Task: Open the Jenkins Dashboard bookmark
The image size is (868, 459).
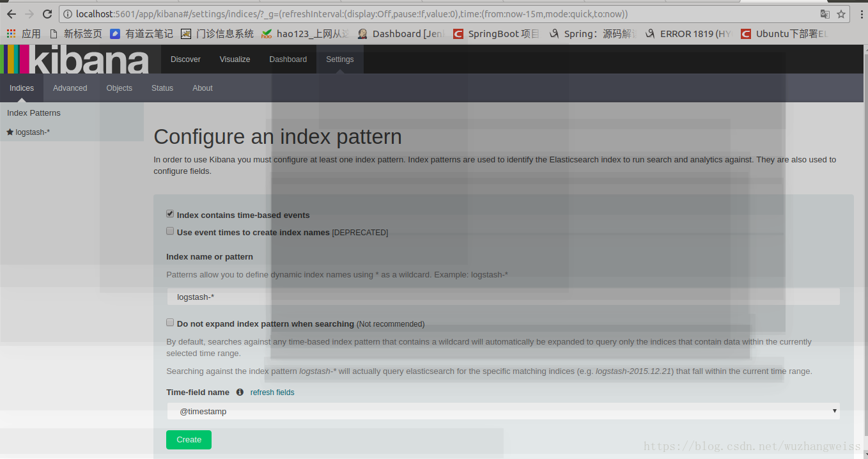Action: click(x=401, y=33)
